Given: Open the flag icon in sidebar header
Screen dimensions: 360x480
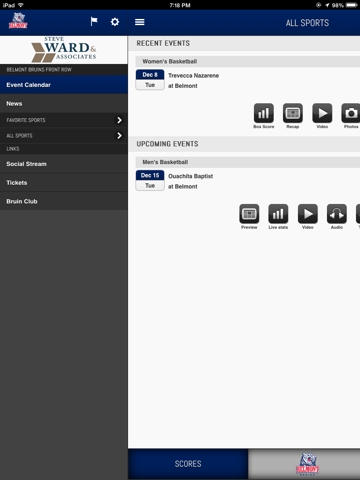Looking at the screenshot, I should click(94, 22).
